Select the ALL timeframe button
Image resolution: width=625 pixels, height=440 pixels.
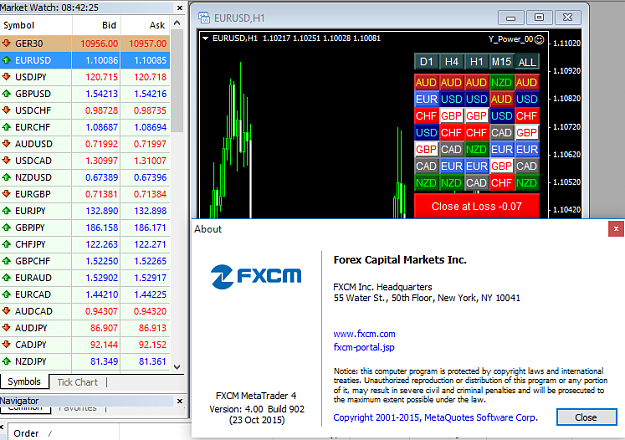click(527, 62)
